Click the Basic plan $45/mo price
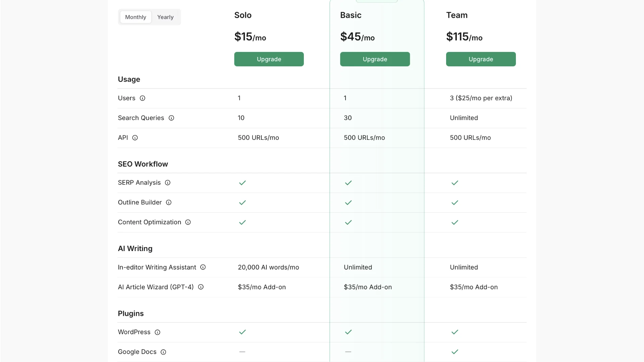The height and width of the screenshot is (362, 644). [x=357, y=37]
